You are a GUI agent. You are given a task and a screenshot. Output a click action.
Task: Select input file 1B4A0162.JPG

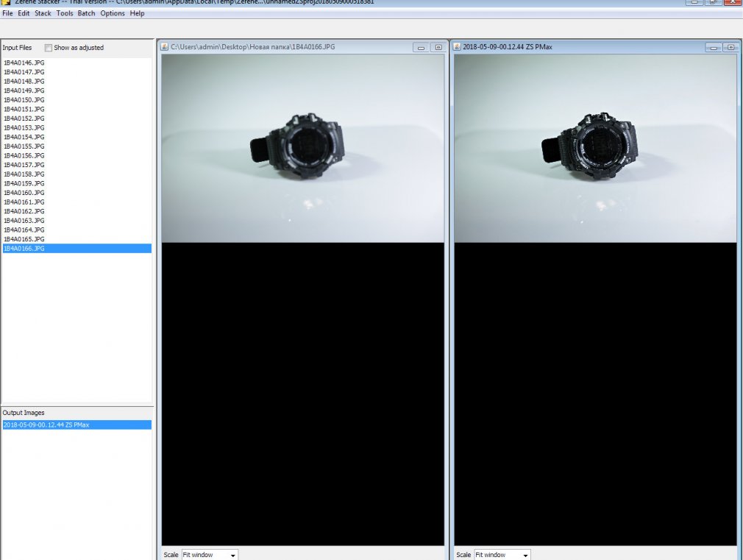77,211
